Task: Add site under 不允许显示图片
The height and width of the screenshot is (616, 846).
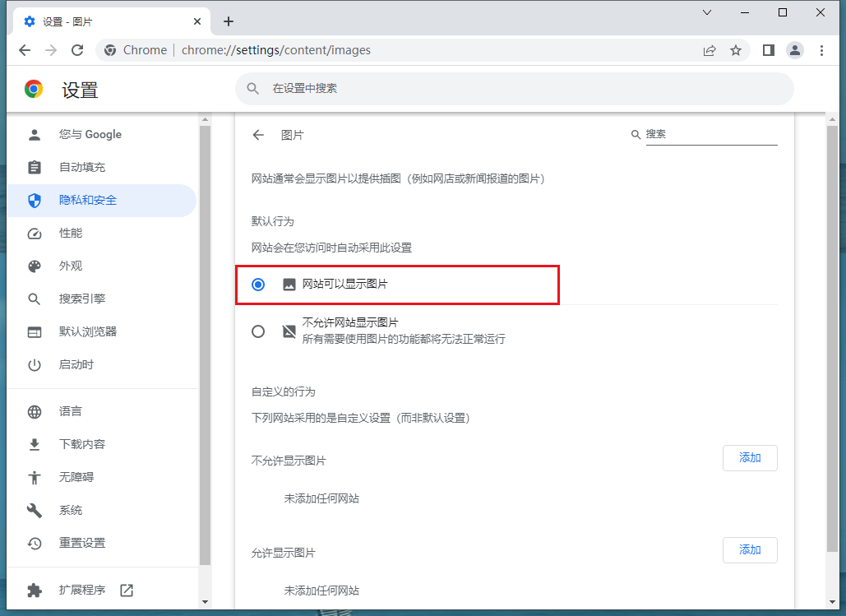Action: 750,458
